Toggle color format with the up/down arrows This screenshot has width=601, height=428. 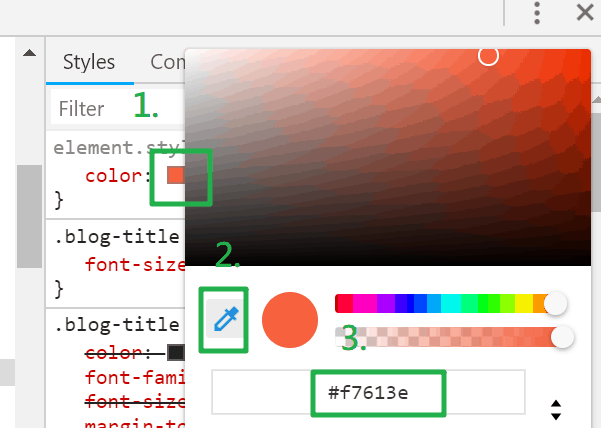(x=556, y=410)
